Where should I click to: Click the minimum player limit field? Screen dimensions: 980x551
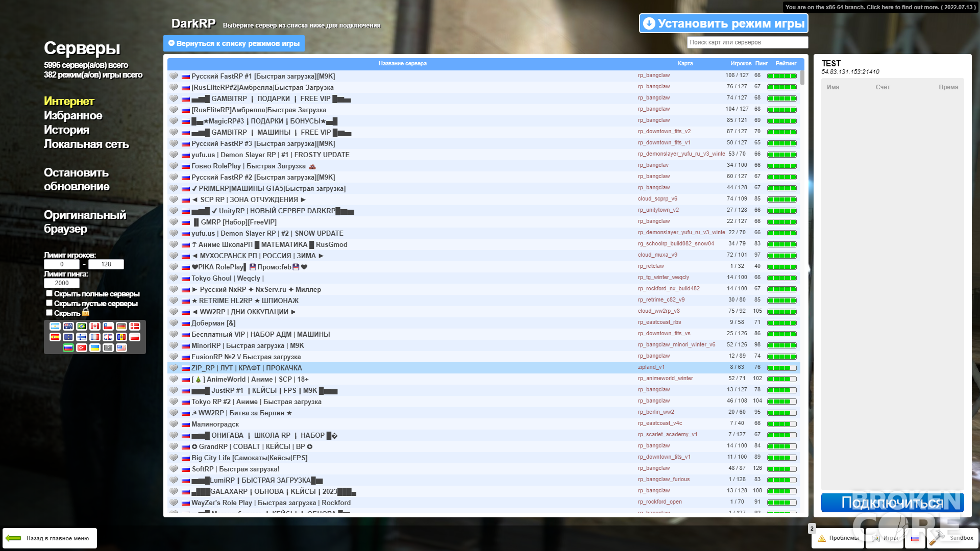pyautogui.click(x=62, y=264)
